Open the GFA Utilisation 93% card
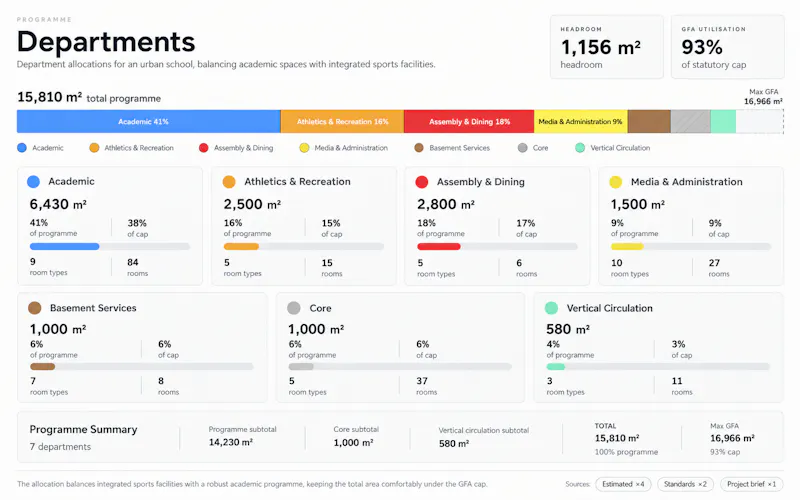This screenshot has height=500, width=800. 728,46
